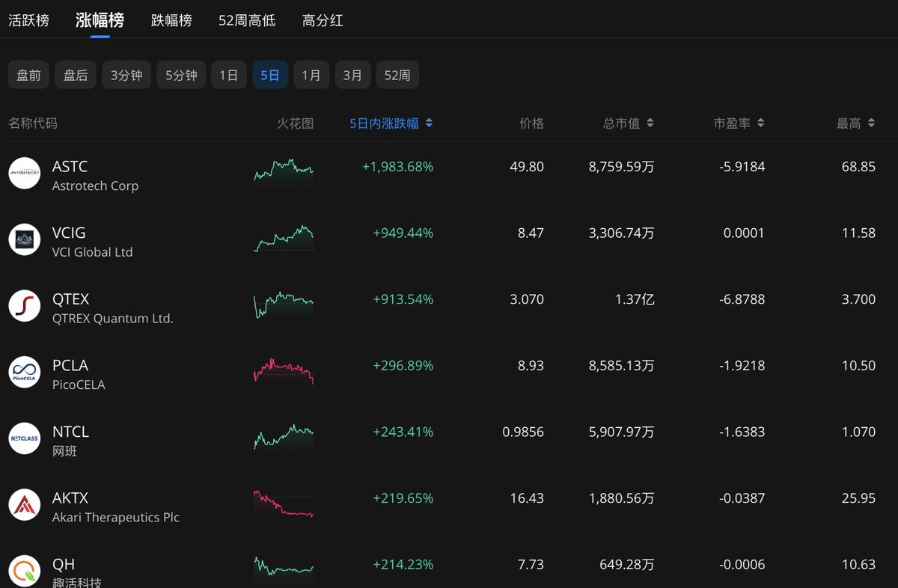Click the high value 68.85
This screenshot has height=588, width=898.
(x=858, y=167)
